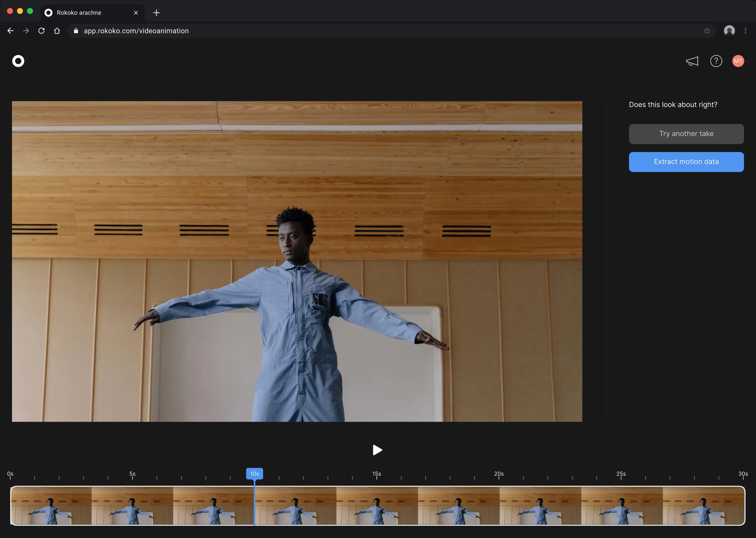
Task: Click the Rokoko logo
Action: (x=18, y=61)
